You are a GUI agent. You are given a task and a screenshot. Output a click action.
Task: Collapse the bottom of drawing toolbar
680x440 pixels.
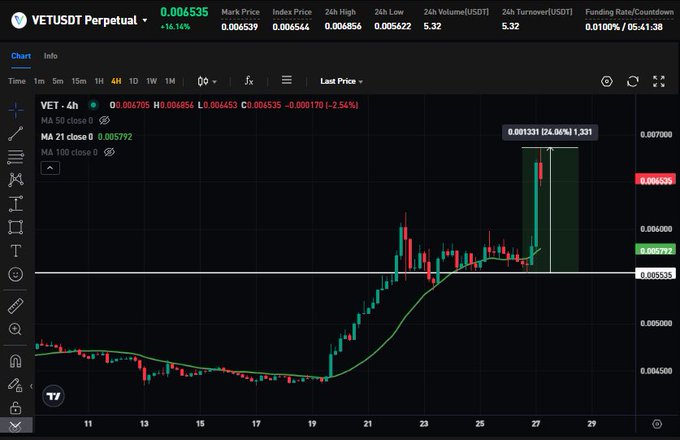click(x=16, y=426)
